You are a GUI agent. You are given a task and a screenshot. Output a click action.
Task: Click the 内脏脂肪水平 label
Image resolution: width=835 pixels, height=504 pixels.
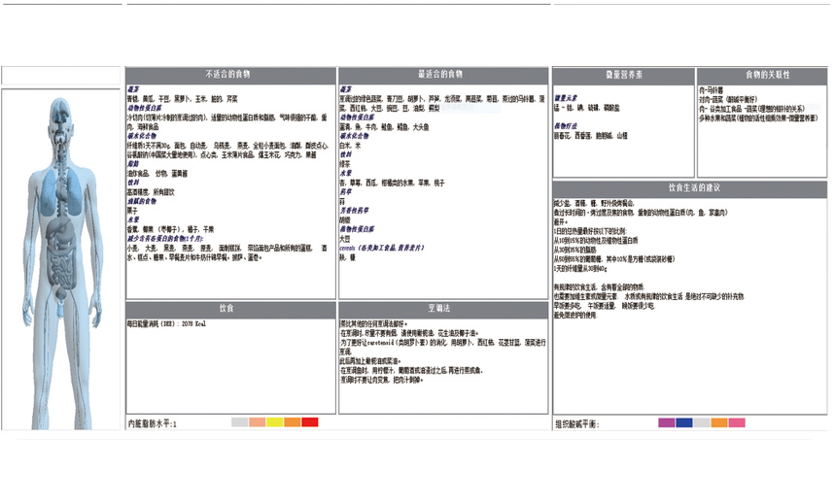pyautogui.click(x=154, y=423)
